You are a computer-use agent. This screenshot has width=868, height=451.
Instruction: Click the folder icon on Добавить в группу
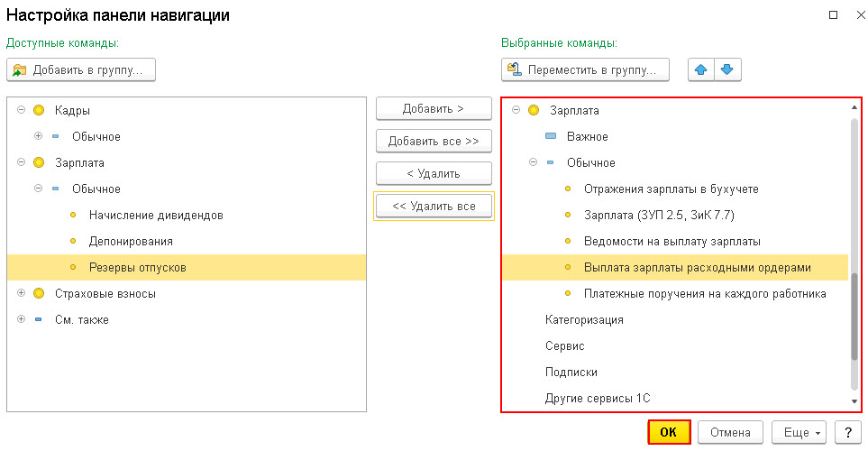[19, 70]
